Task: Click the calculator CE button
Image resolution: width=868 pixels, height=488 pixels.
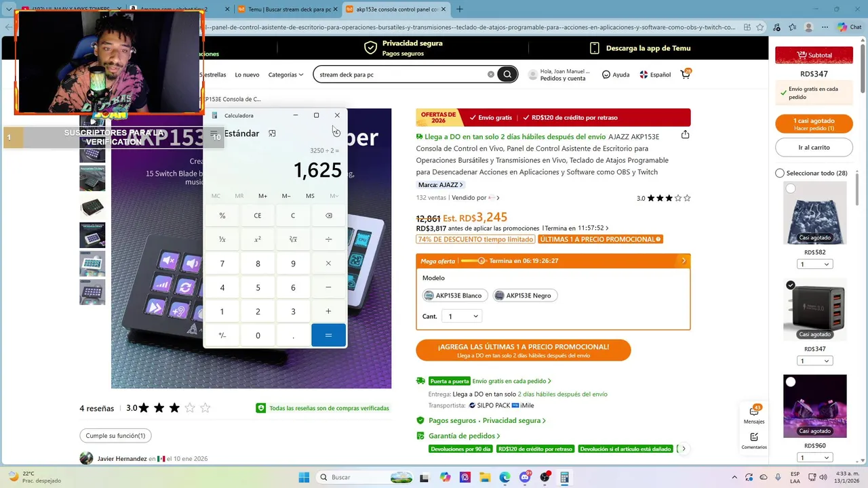Action: [x=258, y=216]
